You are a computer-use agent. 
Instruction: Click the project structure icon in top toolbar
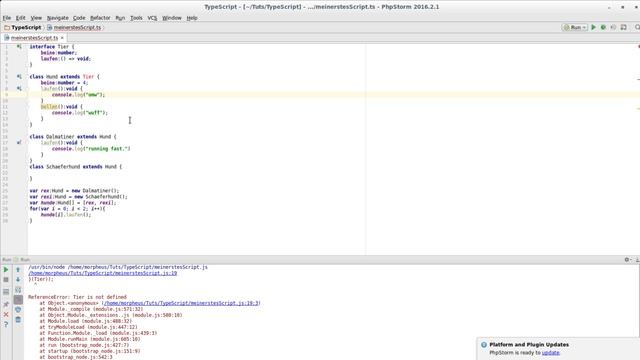click(x=624, y=27)
